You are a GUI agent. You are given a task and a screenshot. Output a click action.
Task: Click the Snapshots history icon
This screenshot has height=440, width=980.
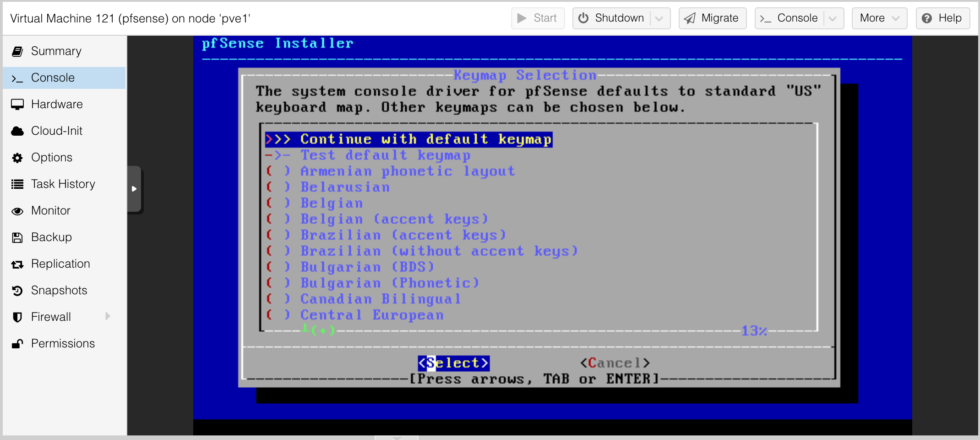(17, 291)
